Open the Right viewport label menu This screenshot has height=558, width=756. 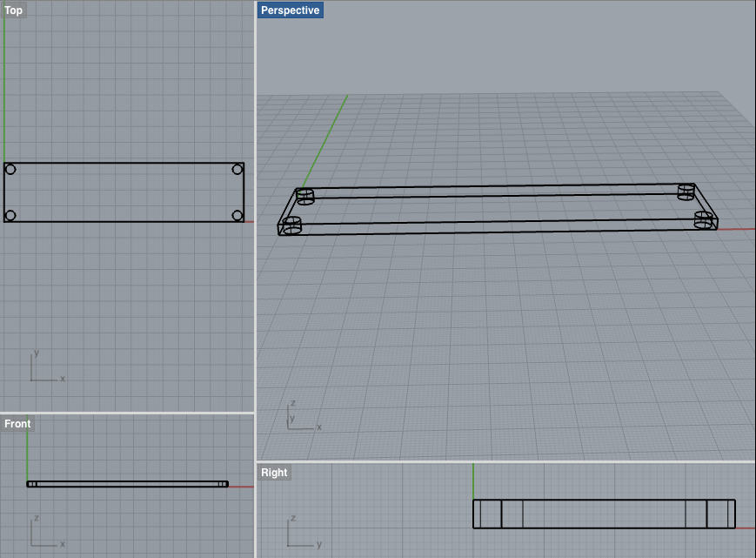pos(274,473)
